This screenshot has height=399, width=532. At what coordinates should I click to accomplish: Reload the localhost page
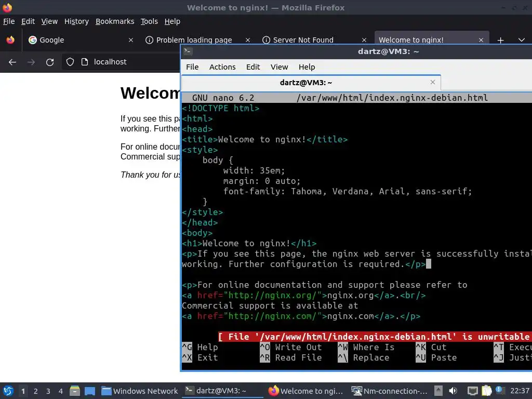pyautogui.click(x=50, y=62)
